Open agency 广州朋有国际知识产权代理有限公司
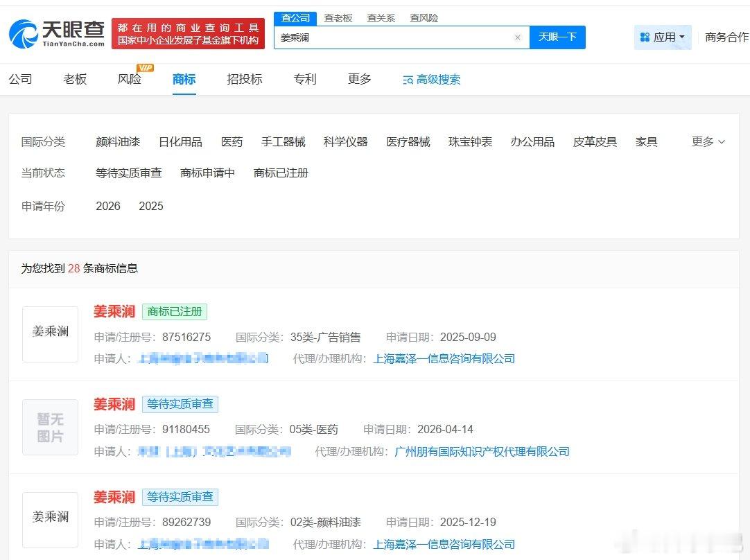Screen dimensions: 750x560 (482, 451)
